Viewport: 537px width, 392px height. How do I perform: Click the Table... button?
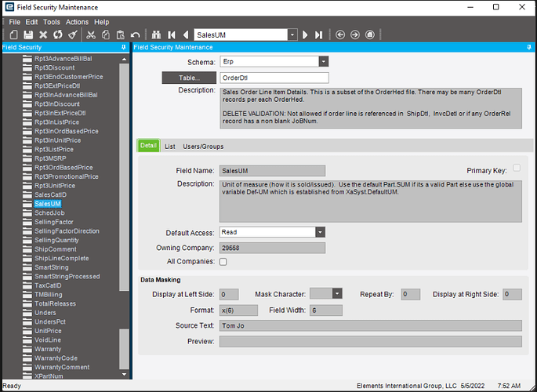click(x=189, y=78)
